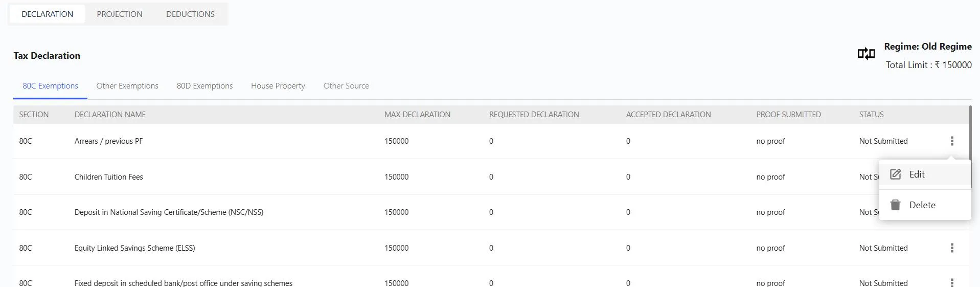Switch to the PROJECTION tab
Screen dimensions: 980x287
pos(120,14)
